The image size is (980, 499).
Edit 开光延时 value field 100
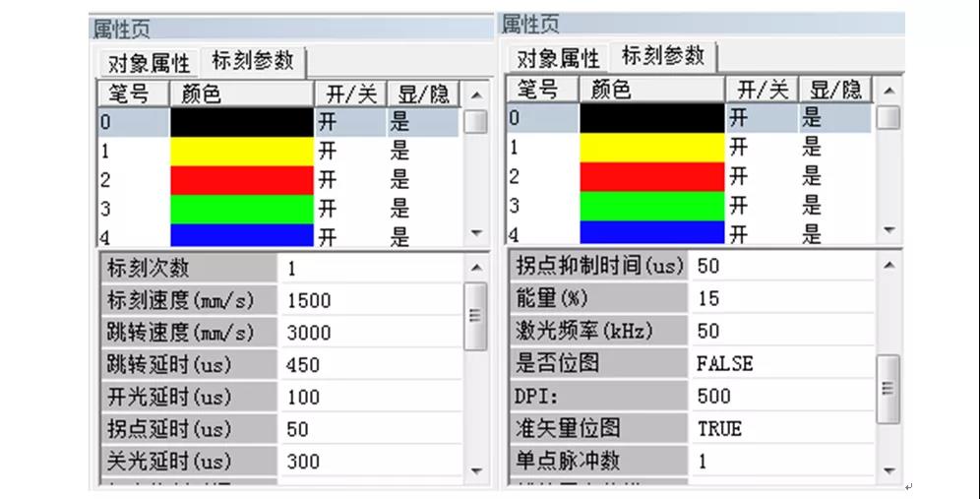coord(371,397)
